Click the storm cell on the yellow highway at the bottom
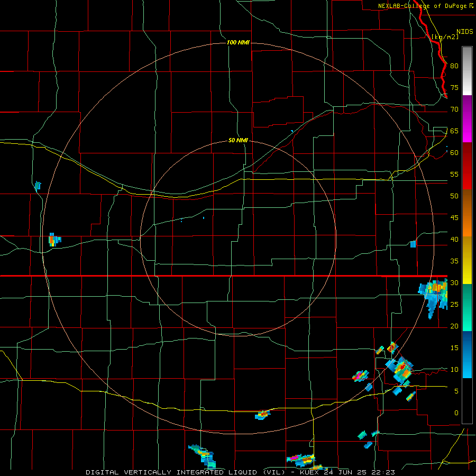476x476 pixels. click(x=263, y=415)
